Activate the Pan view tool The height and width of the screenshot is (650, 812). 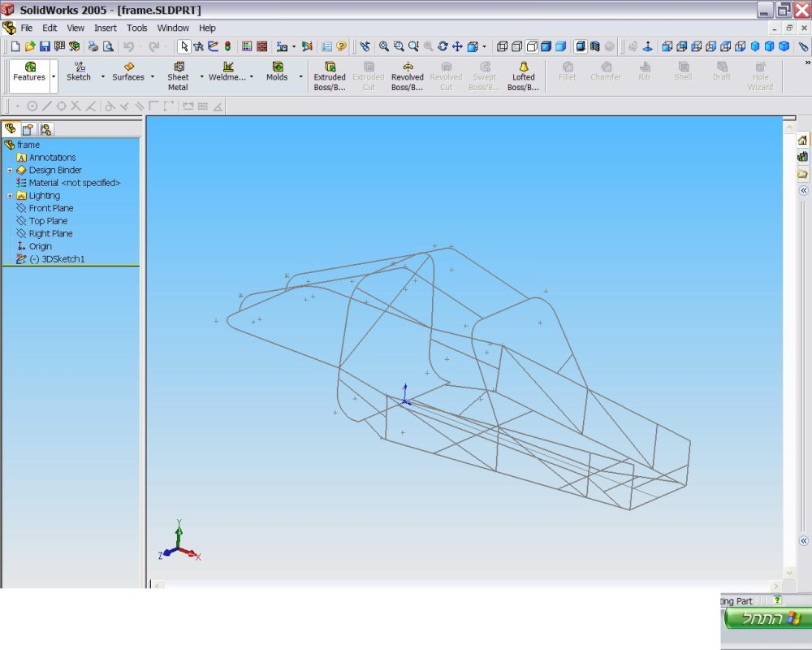coord(457,47)
